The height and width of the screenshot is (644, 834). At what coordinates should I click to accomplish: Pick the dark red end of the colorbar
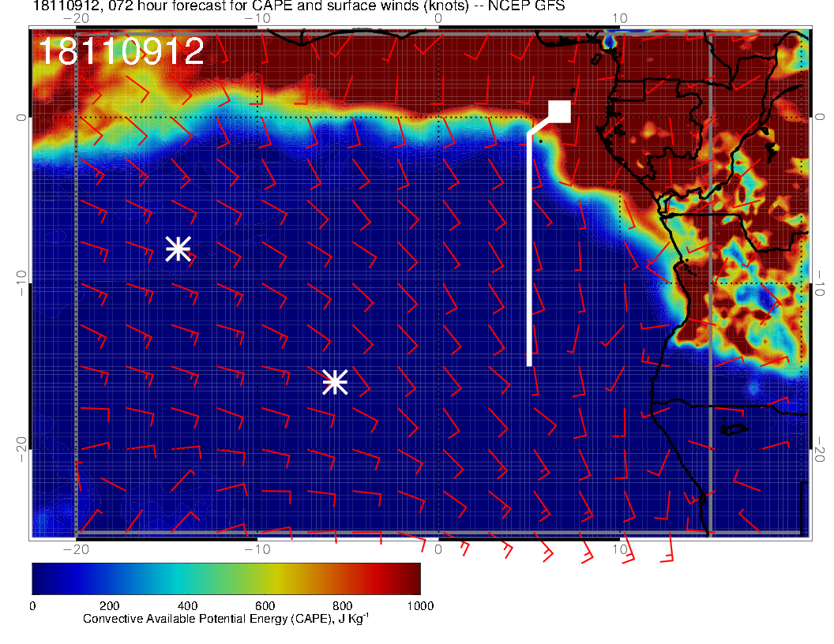tap(412, 578)
